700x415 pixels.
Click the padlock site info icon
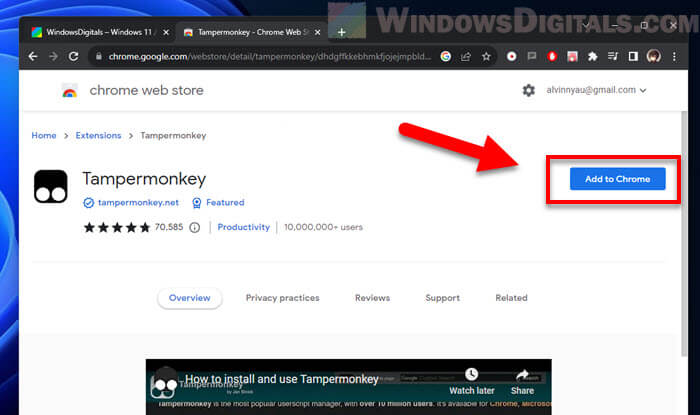[x=99, y=56]
